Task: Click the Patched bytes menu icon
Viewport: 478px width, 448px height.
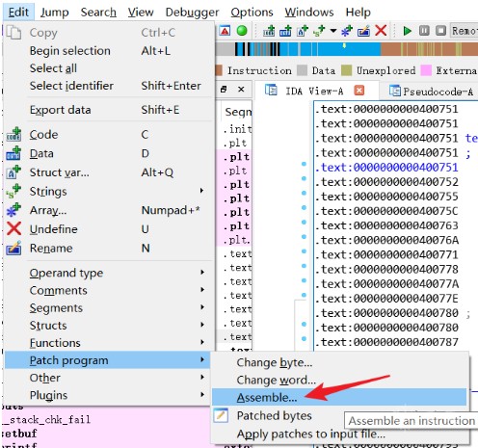Action: tap(221, 415)
